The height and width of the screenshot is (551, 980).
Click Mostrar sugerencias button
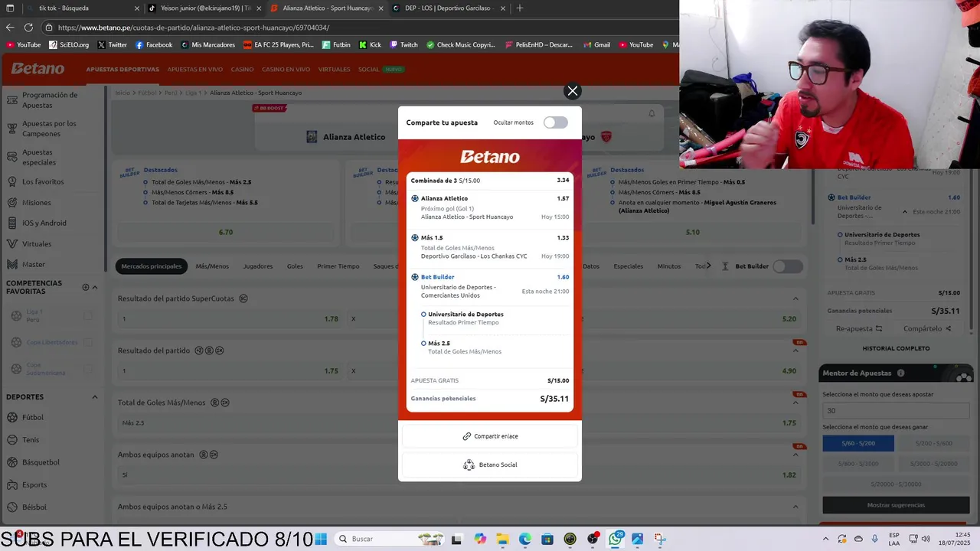tap(894, 505)
